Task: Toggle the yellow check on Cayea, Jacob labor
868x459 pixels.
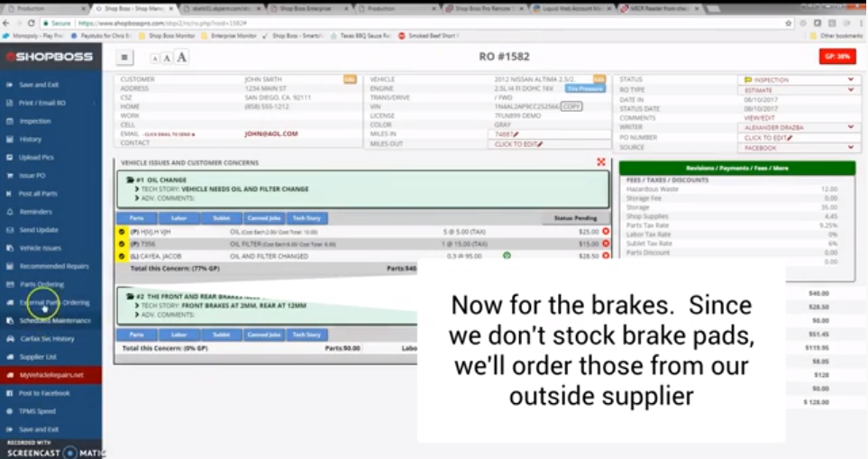Action: pos(122,256)
